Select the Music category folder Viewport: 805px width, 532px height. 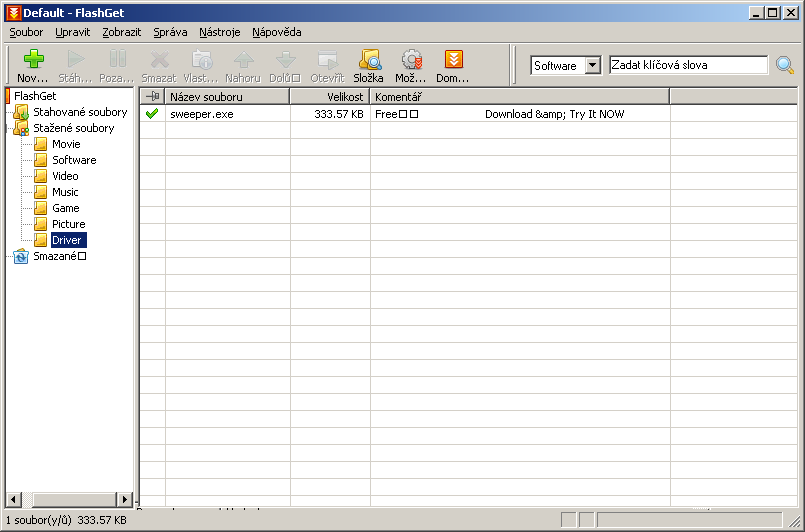coord(65,192)
